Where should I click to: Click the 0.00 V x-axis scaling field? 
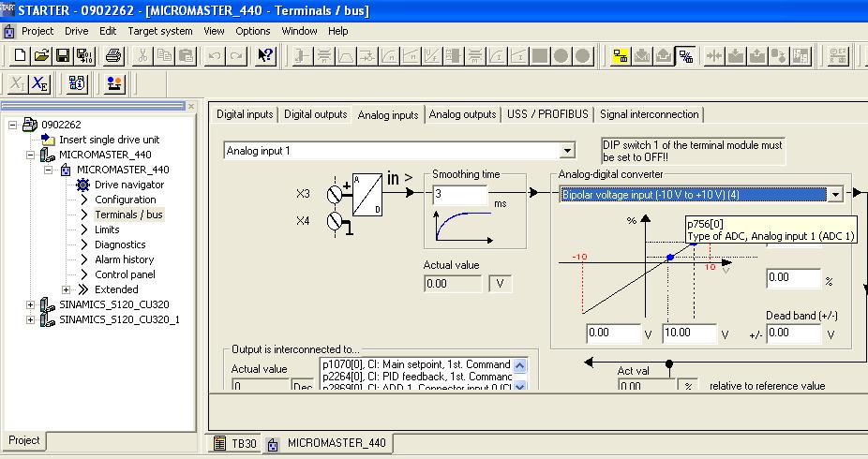tap(613, 333)
